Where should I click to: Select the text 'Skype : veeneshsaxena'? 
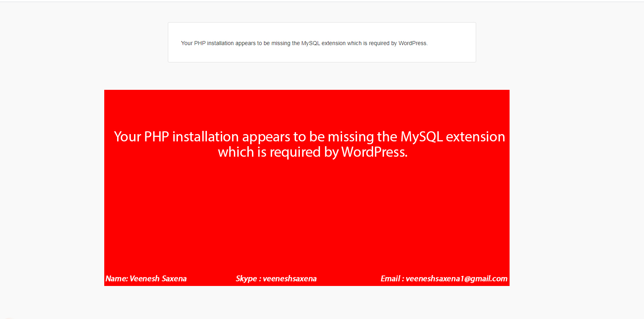pos(276,279)
